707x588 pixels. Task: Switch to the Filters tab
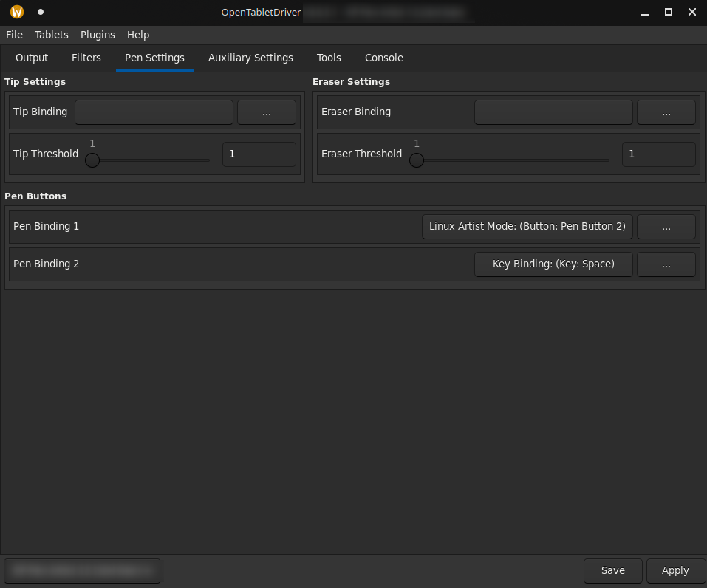click(x=86, y=58)
